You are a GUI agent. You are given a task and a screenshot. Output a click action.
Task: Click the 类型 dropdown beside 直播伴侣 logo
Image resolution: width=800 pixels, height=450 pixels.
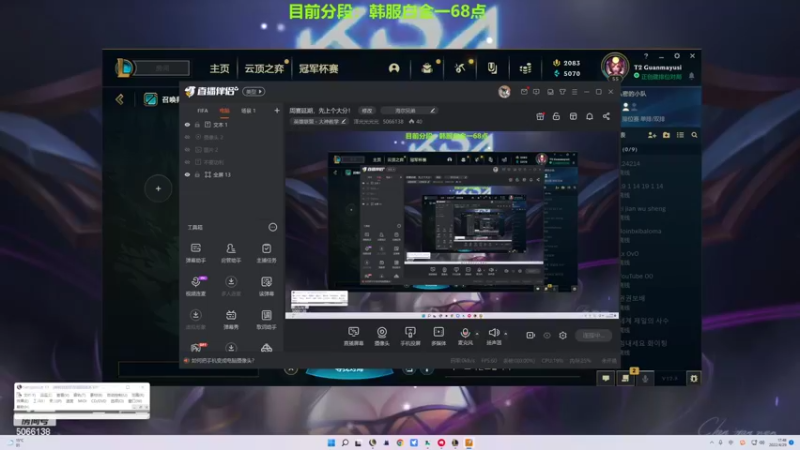(x=254, y=91)
